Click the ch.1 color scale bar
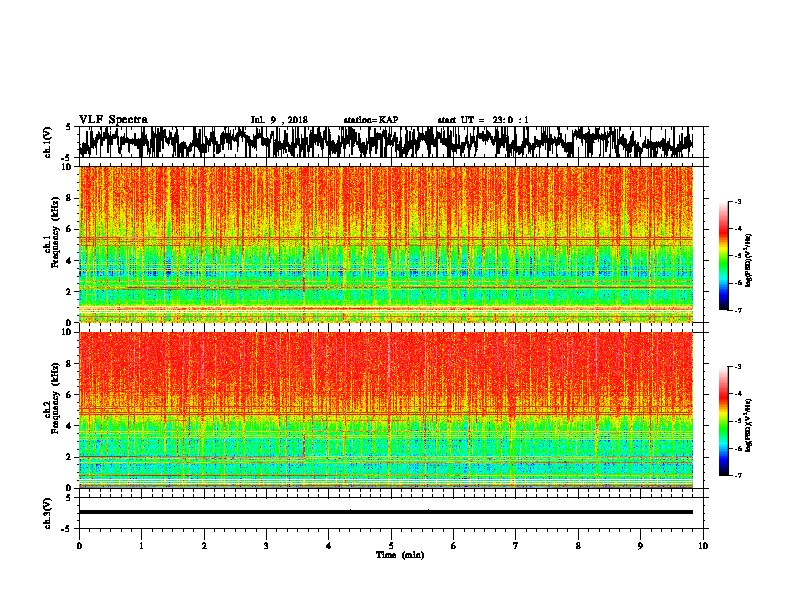The image size is (792, 612). click(723, 256)
